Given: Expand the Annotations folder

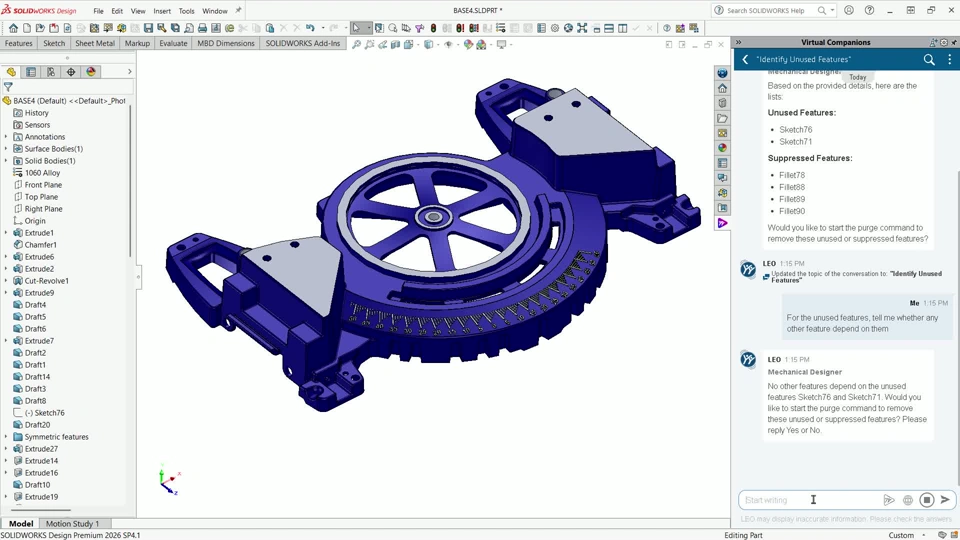Looking at the screenshot, I should 6,137.
